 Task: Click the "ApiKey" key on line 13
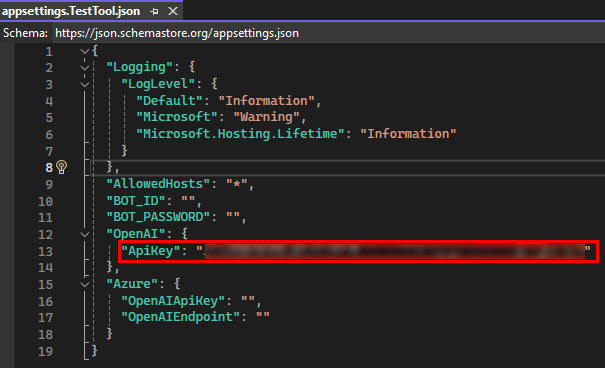point(150,251)
